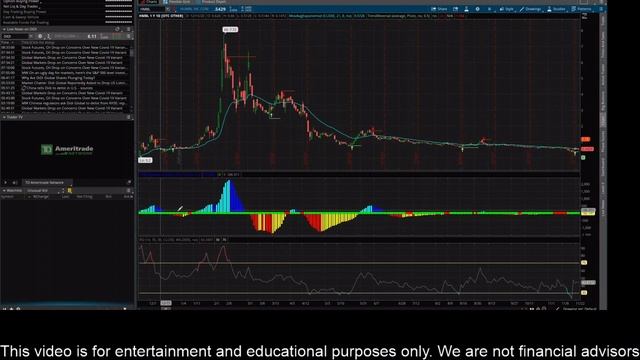Click the detach chart window icon

(x=456, y=9)
